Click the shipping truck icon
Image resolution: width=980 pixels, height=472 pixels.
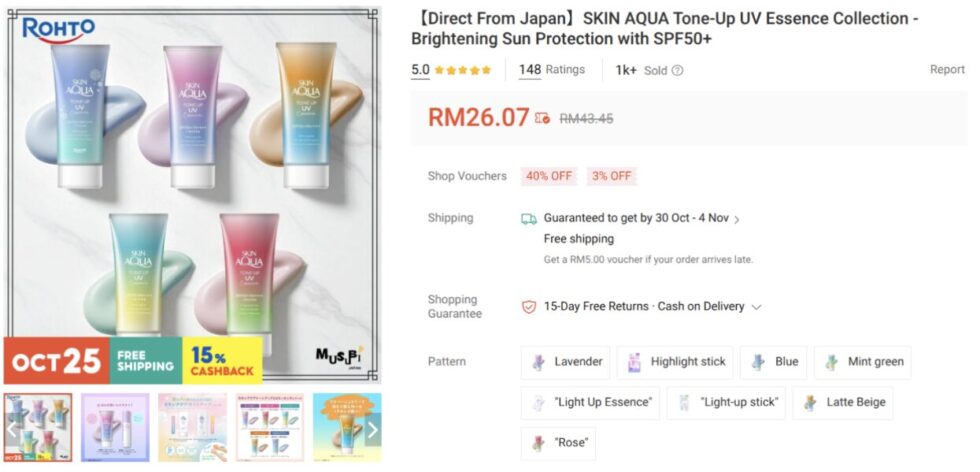click(x=529, y=219)
